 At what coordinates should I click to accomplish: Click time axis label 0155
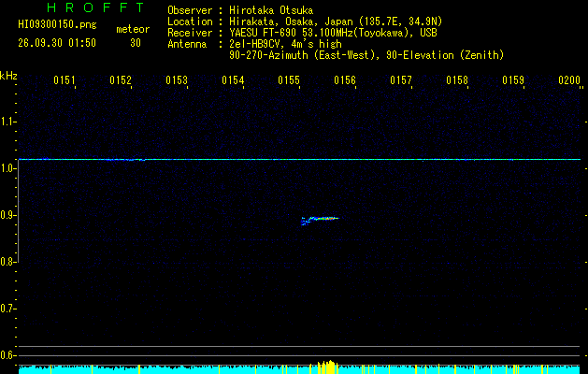click(289, 79)
